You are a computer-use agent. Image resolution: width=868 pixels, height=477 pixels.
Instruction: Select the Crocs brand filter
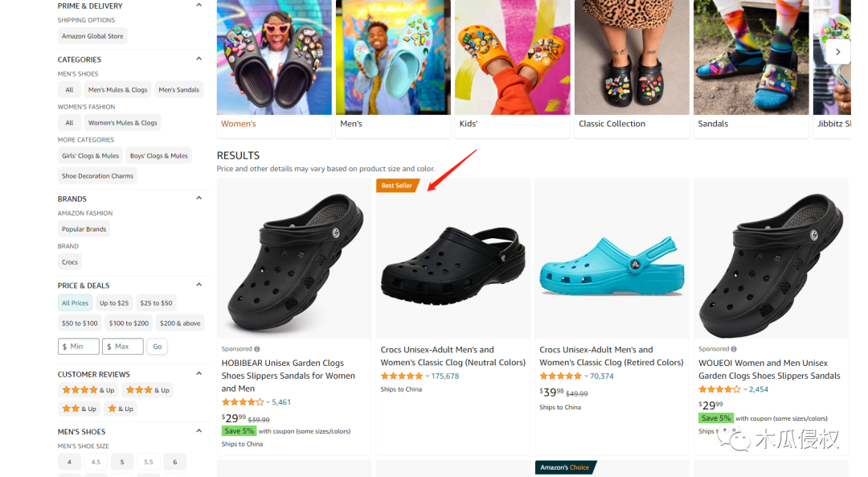click(x=70, y=262)
